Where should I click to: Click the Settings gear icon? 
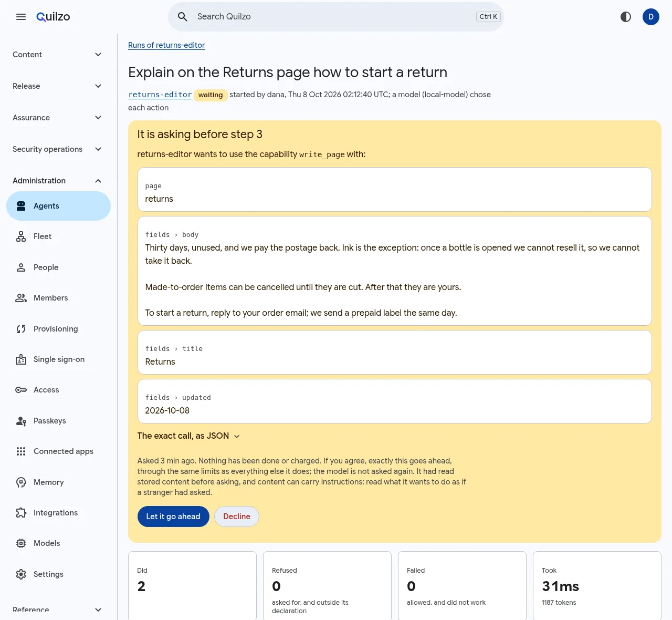coord(21,574)
